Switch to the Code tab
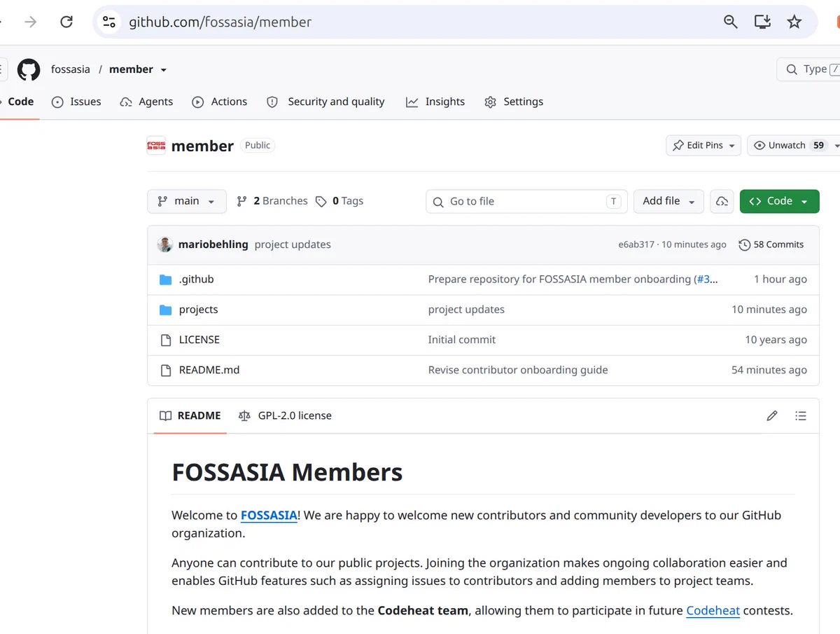The width and height of the screenshot is (840, 634). coord(20,102)
